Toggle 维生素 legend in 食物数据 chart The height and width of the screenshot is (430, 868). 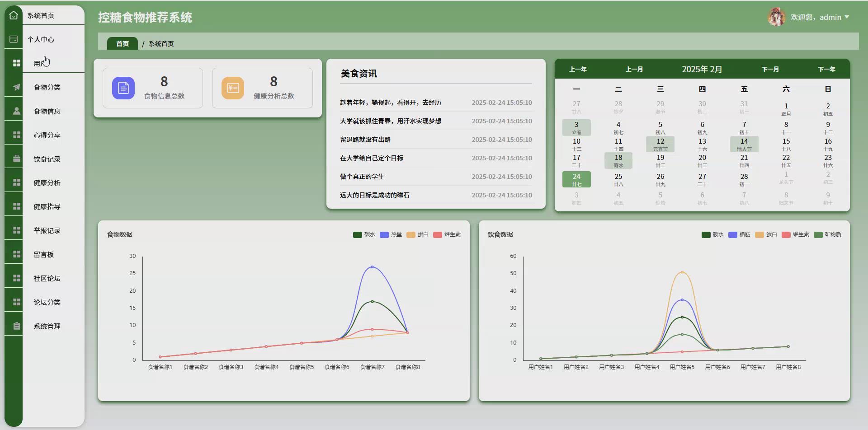point(447,234)
